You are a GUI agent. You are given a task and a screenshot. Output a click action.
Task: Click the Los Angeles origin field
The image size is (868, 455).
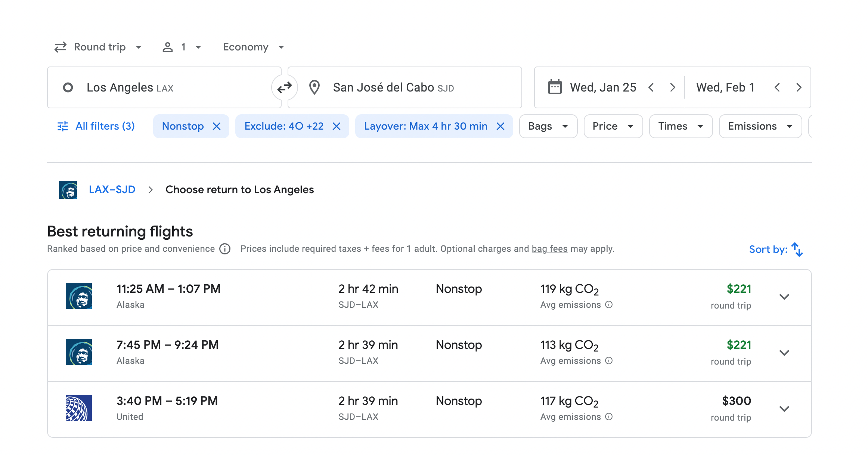pos(164,87)
